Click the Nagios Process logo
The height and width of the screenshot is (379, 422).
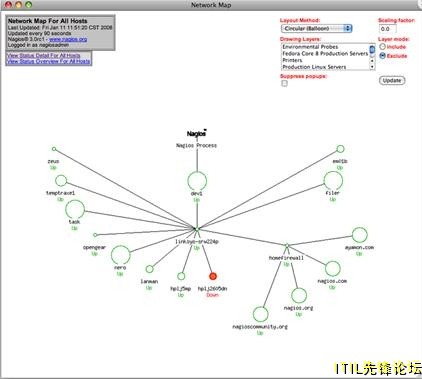coord(197,133)
